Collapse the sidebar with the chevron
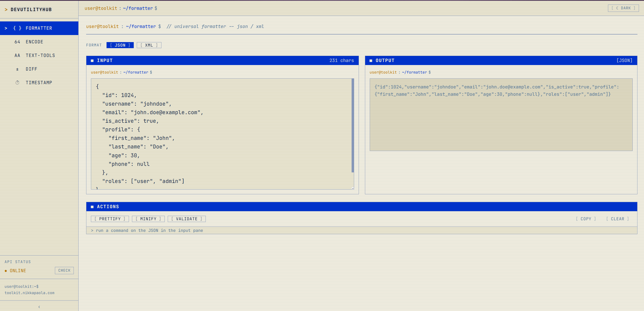Viewport: 644px width, 311px height. (x=39, y=307)
